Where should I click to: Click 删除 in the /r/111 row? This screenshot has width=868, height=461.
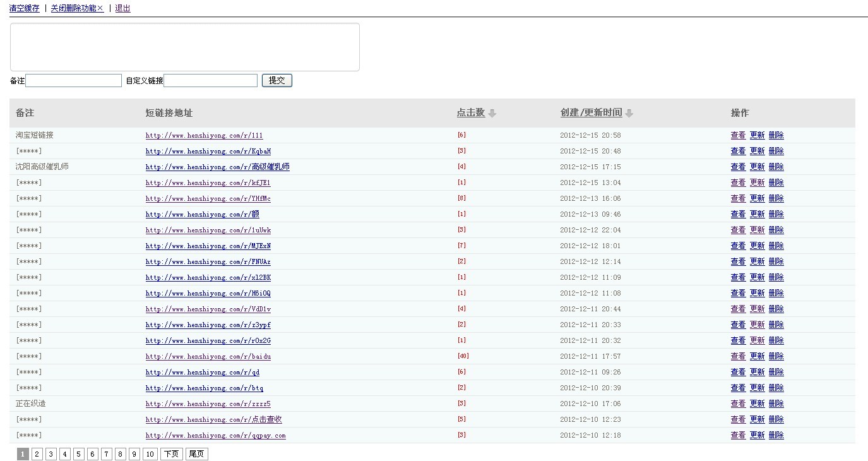click(x=776, y=135)
